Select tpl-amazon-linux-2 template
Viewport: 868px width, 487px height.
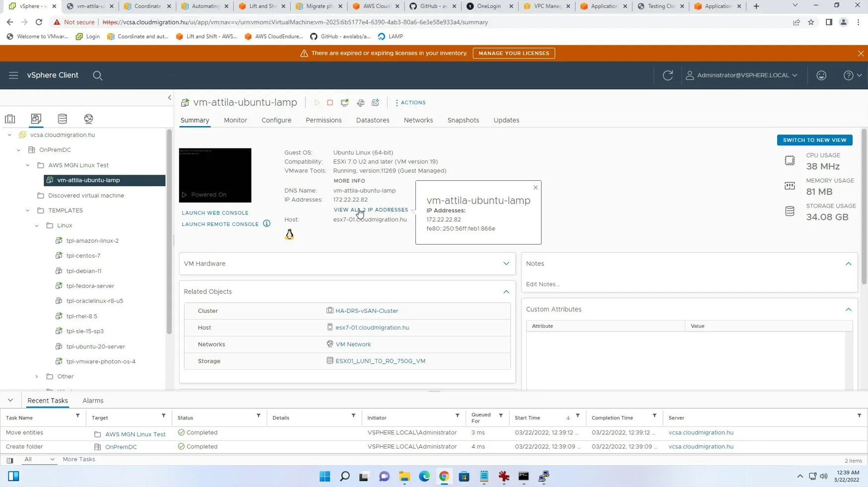[92, 241]
